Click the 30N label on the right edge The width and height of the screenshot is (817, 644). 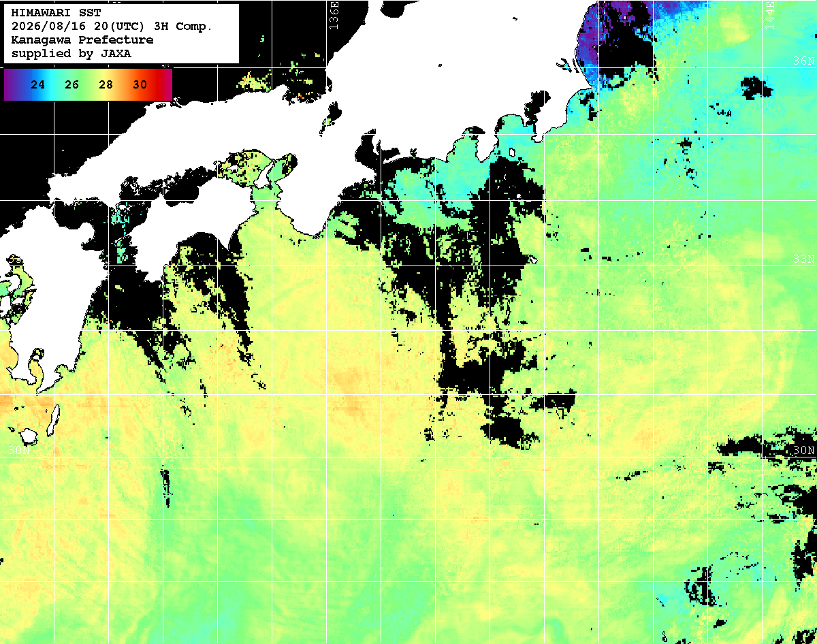coord(804,451)
